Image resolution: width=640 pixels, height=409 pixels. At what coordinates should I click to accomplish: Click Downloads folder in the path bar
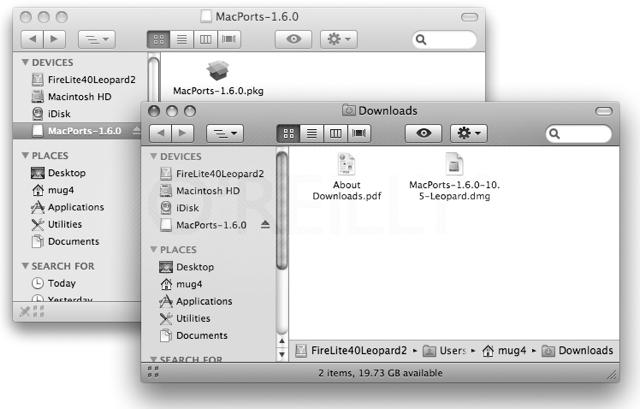click(577, 351)
